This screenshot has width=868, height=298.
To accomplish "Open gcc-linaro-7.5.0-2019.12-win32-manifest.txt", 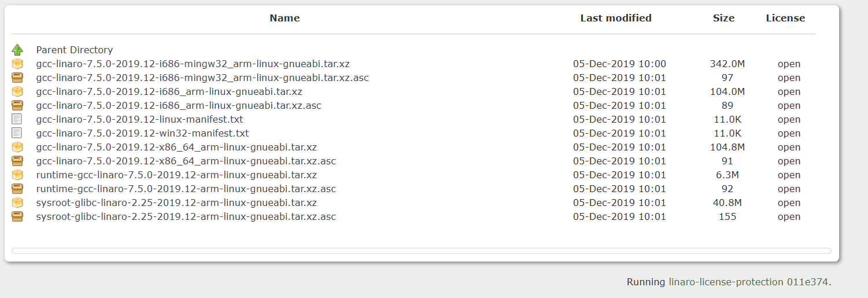I will [142, 133].
